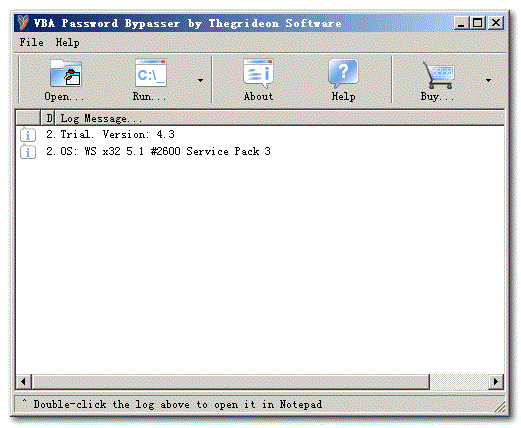Select the 'Trial. Version: 4.3' log entry

click(260, 135)
